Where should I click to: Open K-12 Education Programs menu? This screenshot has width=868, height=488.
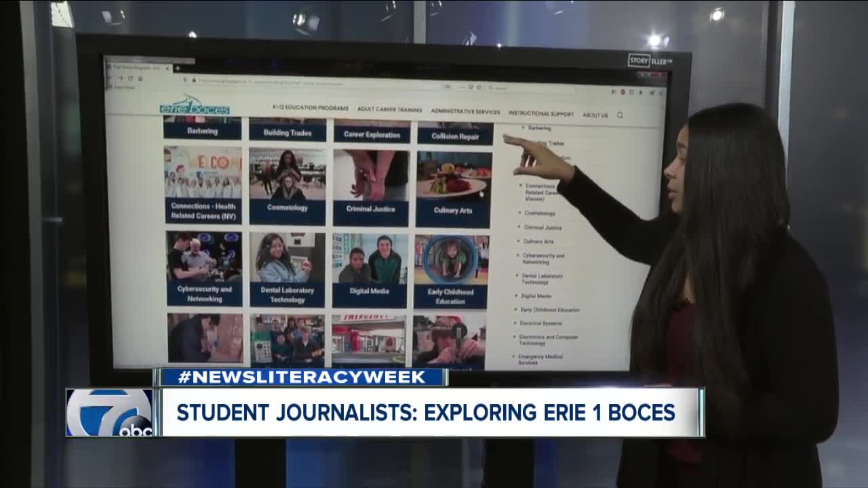click(x=310, y=108)
